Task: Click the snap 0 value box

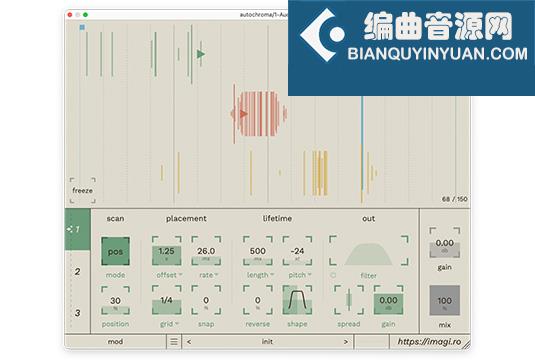Action: pos(206,300)
